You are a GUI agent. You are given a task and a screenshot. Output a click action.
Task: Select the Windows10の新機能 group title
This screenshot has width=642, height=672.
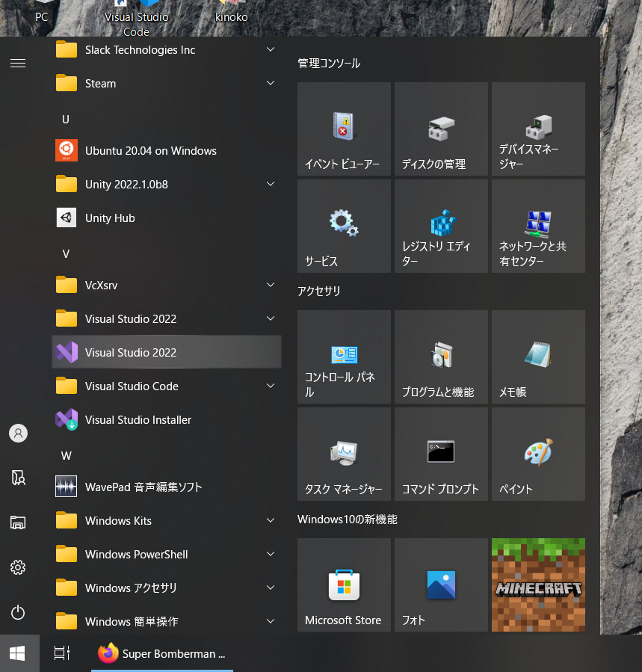pyautogui.click(x=348, y=520)
